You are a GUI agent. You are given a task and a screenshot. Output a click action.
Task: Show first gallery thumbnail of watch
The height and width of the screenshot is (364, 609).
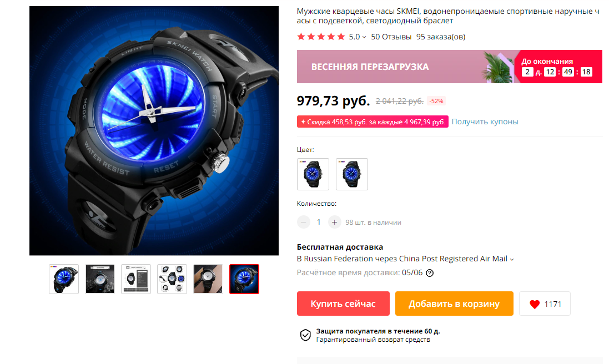64,279
